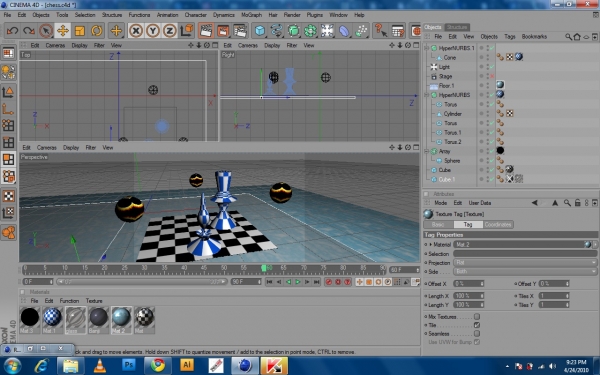Click the red Record keyframe button

[x=329, y=282]
